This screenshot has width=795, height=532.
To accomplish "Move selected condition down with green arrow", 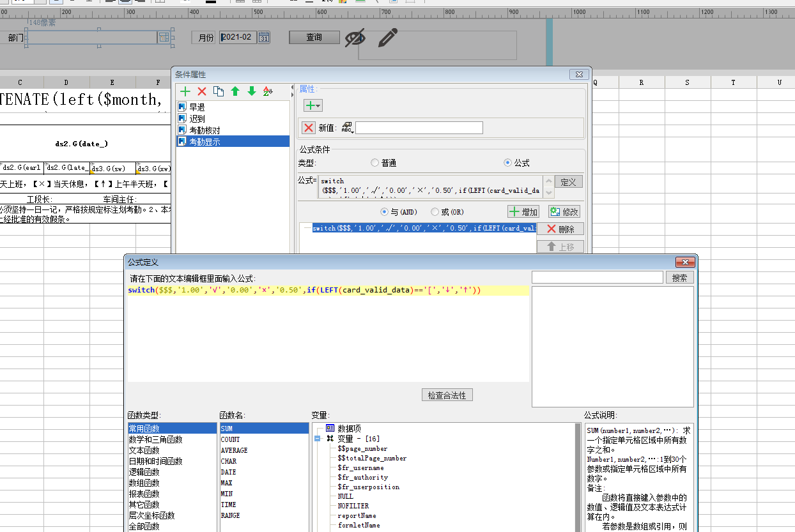I will [252, 91].
